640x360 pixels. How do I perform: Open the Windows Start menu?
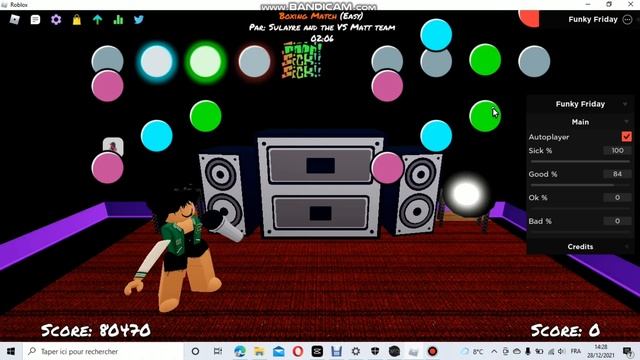pos(11,351)
